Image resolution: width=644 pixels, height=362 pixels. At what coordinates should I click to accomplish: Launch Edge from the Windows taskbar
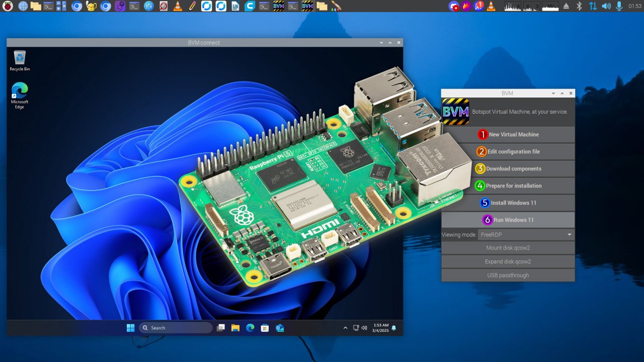pyautogui.click(x=250, y=328)
